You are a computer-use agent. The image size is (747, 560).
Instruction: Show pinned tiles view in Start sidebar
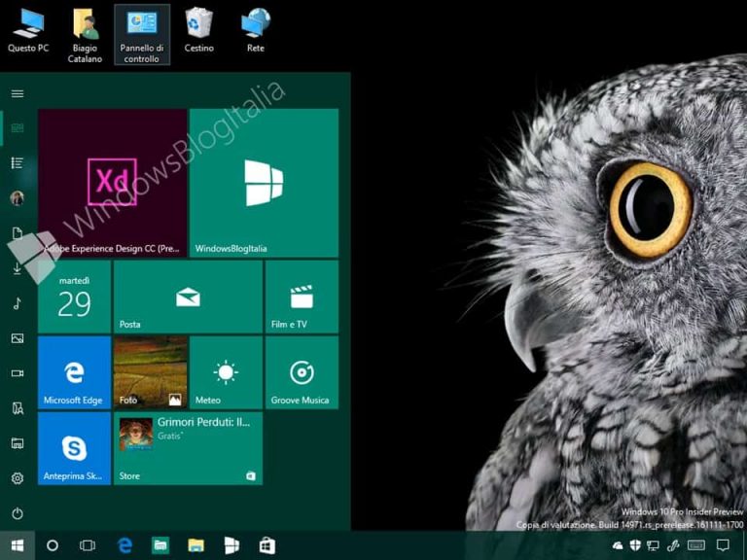tap(18, 128)
